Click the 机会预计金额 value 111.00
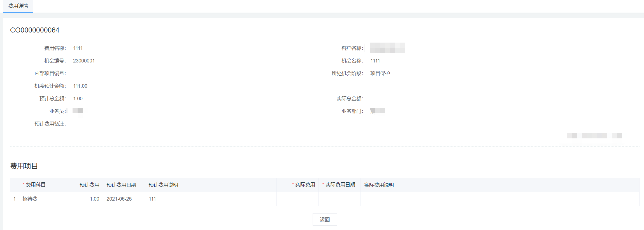The image size is (644, 230). tap(80, 86)
